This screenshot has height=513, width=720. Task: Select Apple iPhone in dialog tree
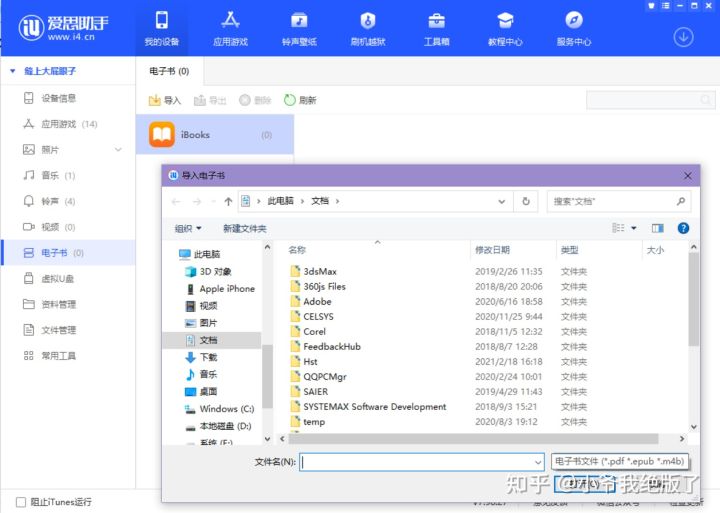click(x=220, y=289)
